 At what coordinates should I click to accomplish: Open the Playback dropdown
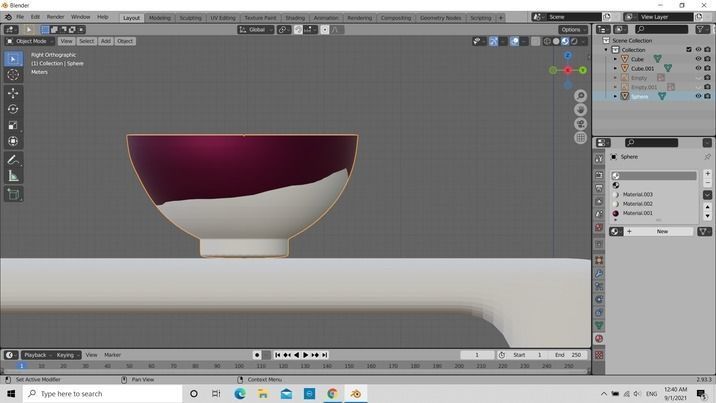[x=36, y=355]
